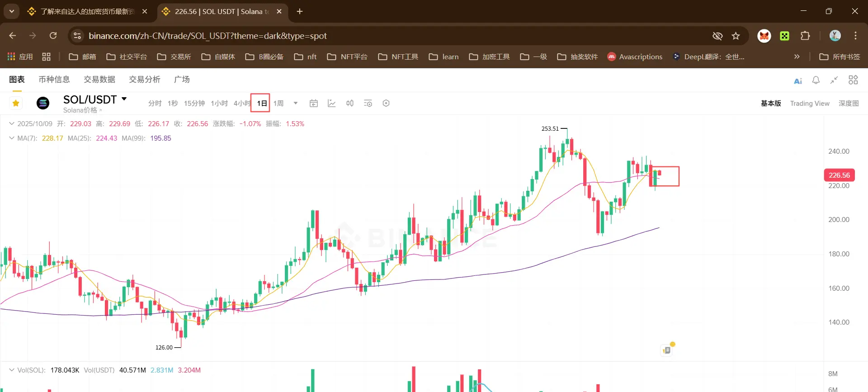Screen dimensions: 868x392
Task: Reload the Binance page
Action: (x=53, y=36)
